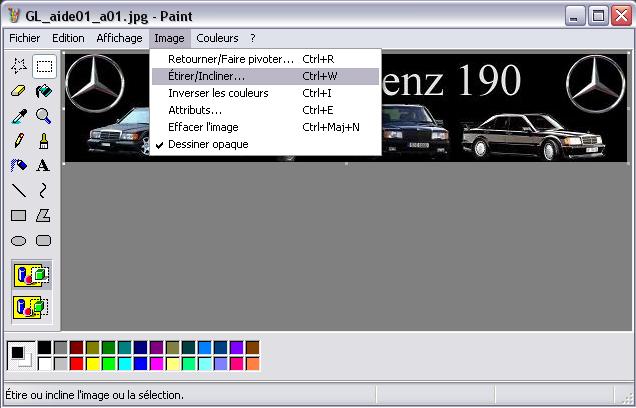Open the Edition menu
636x408 pixels.
[68, 38]
